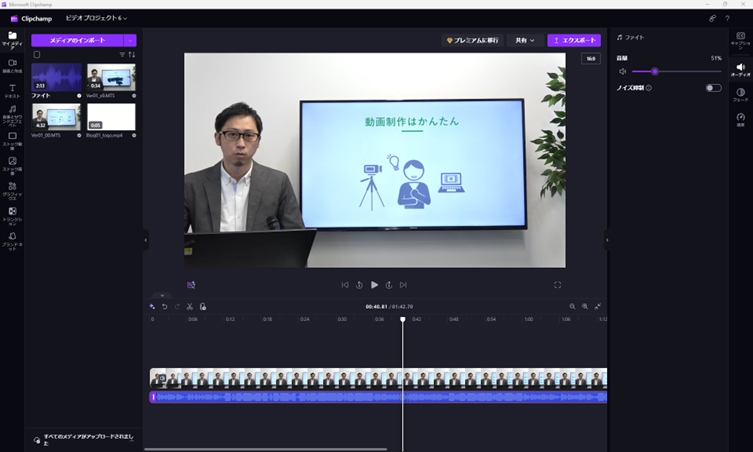Collapse the left media panel arrow
The image size is (753, 452).
(x=146, y=240)
